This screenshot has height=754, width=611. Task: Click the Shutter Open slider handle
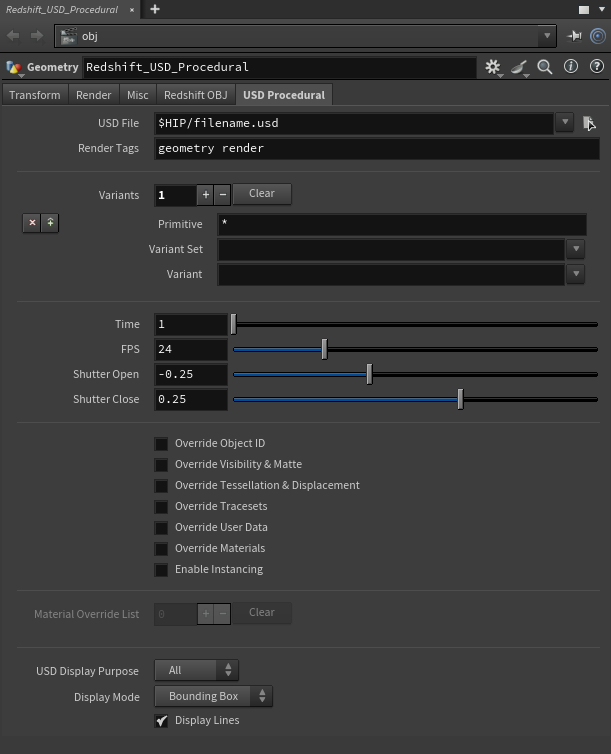[x=370, y=374]
